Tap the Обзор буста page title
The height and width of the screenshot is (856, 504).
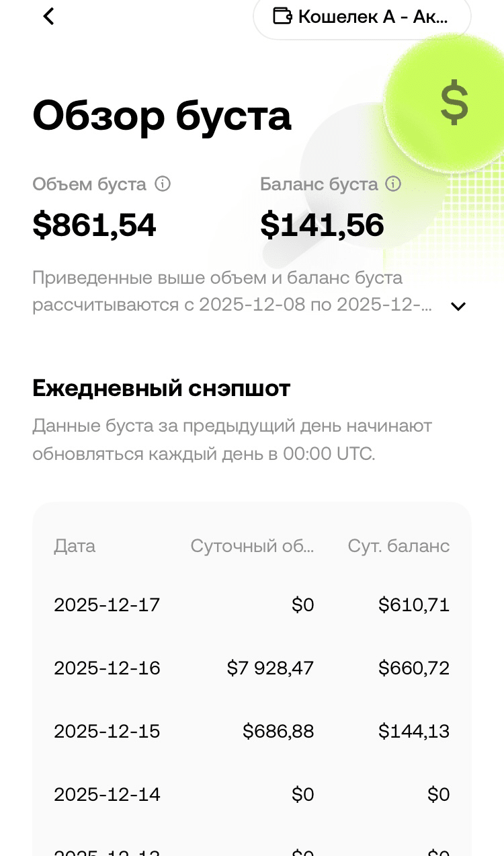162,116
